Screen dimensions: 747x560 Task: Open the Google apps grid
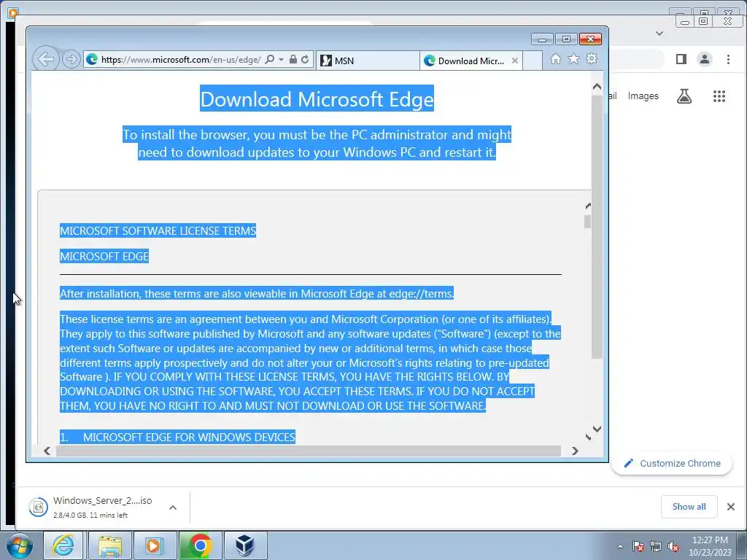719,96
